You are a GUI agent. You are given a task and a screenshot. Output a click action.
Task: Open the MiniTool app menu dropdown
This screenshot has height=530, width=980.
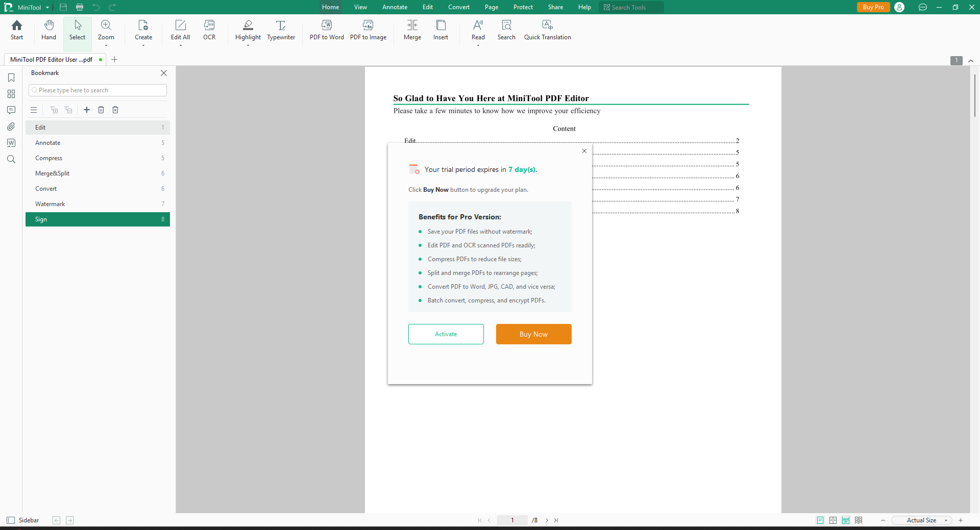coord(47,8)
